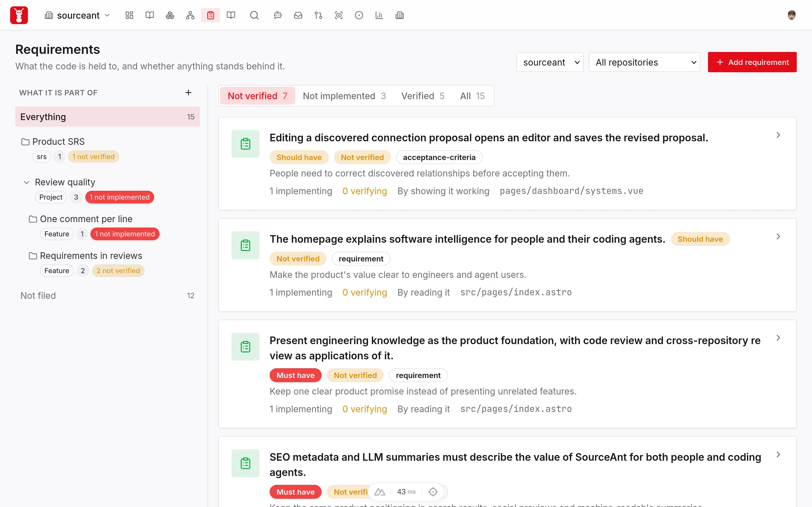Open the eye scan icon in top bar
The image size is (812, 507).
click(338, 16)
